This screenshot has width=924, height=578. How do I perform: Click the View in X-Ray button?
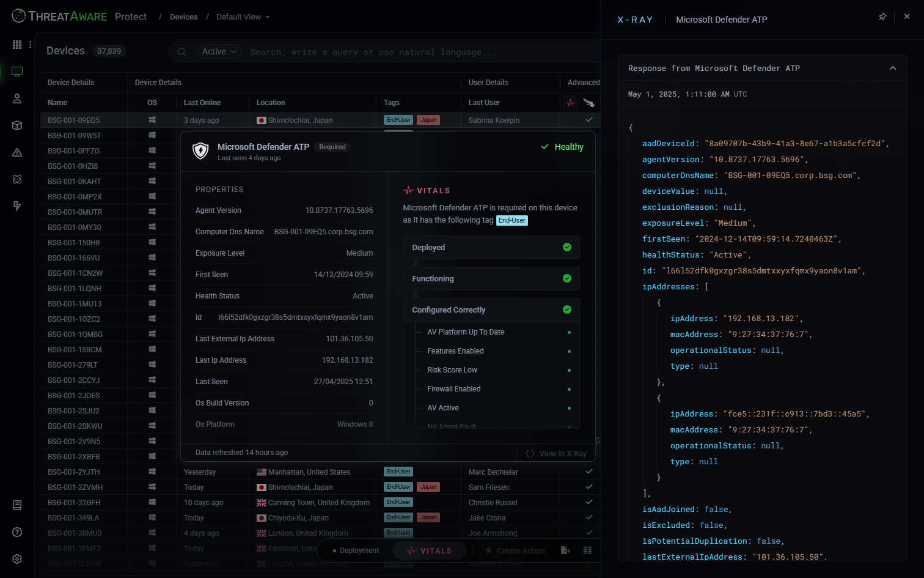pos(556,454)
